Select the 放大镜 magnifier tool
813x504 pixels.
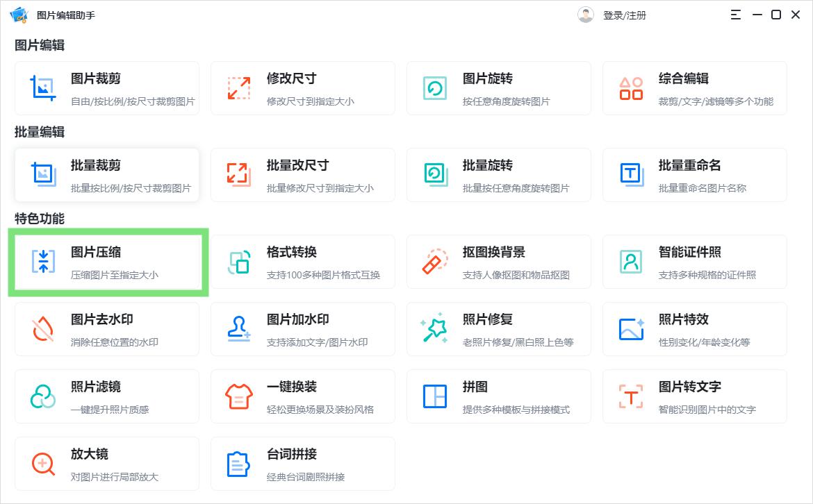coord(107,464)
